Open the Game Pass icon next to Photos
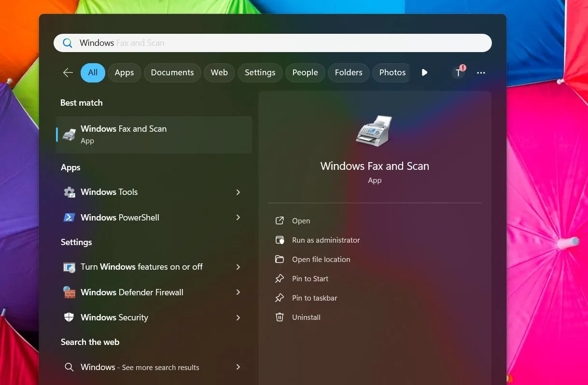The image size is (588, 385). (424, 72)
